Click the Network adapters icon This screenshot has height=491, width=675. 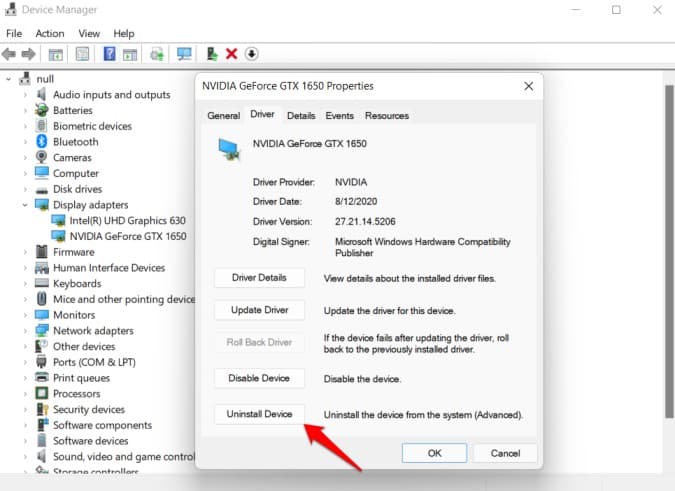(x=42, y=330)
